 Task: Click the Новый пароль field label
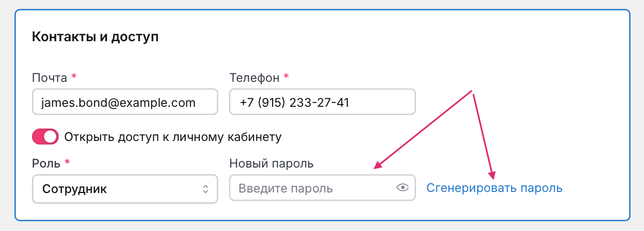pos(272,163)
